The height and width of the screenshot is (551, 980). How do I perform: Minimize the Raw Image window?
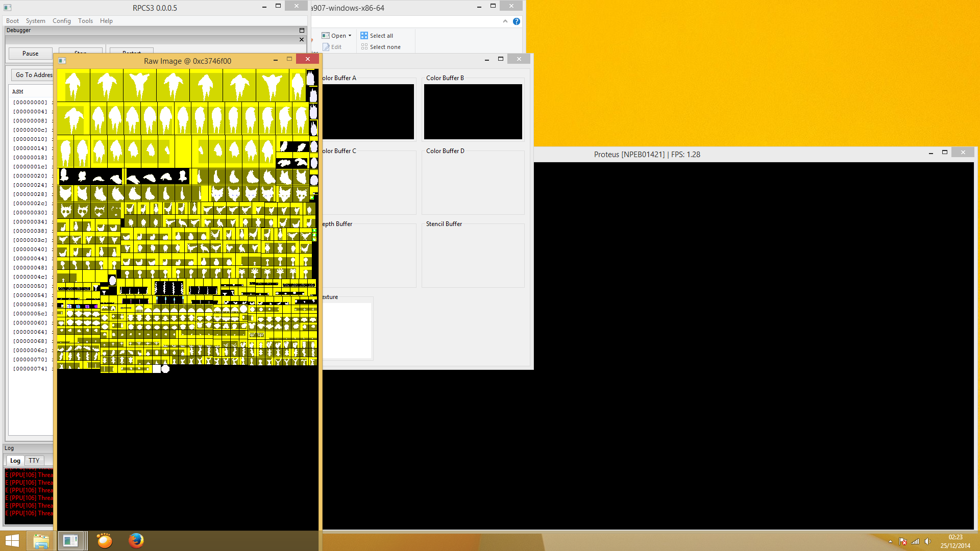pyautogui.click(x=276, y=60)
